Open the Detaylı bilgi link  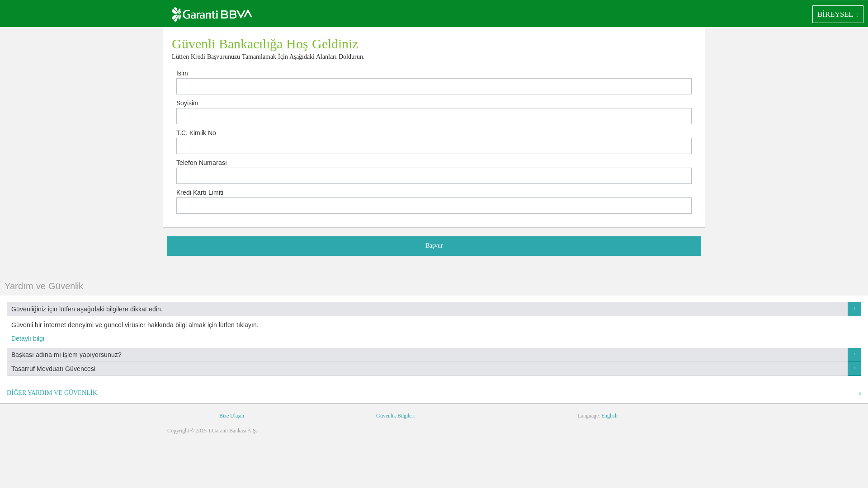coord(28,338)
